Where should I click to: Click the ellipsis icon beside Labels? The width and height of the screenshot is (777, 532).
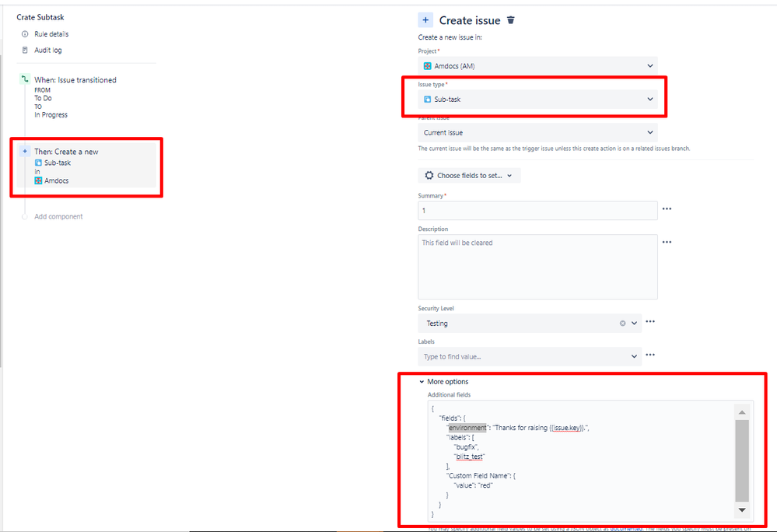(650, 355)
